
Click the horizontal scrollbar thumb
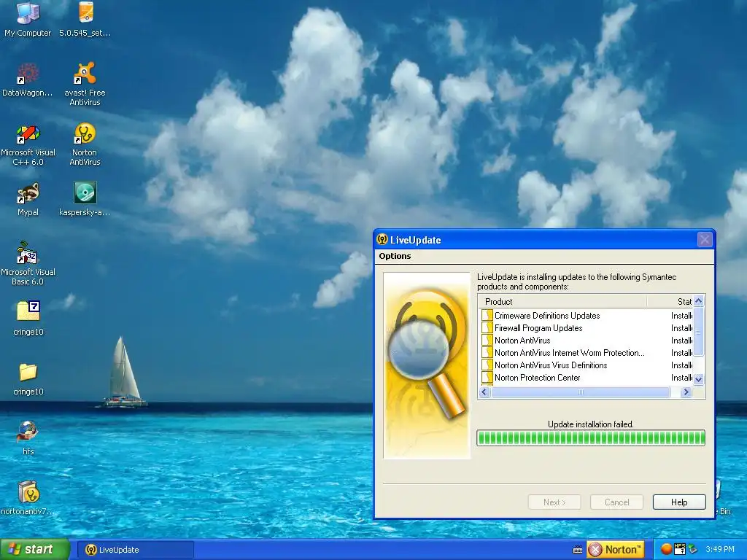click(580, 392)
